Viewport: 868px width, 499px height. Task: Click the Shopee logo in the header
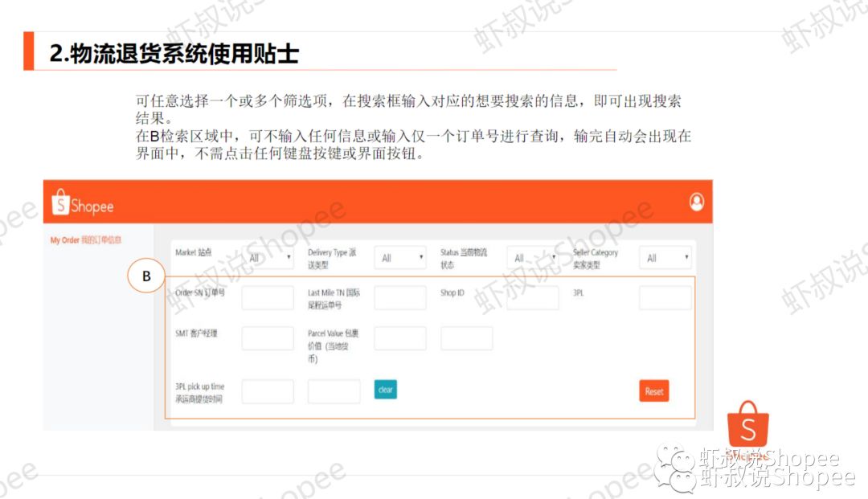point(80,204)
